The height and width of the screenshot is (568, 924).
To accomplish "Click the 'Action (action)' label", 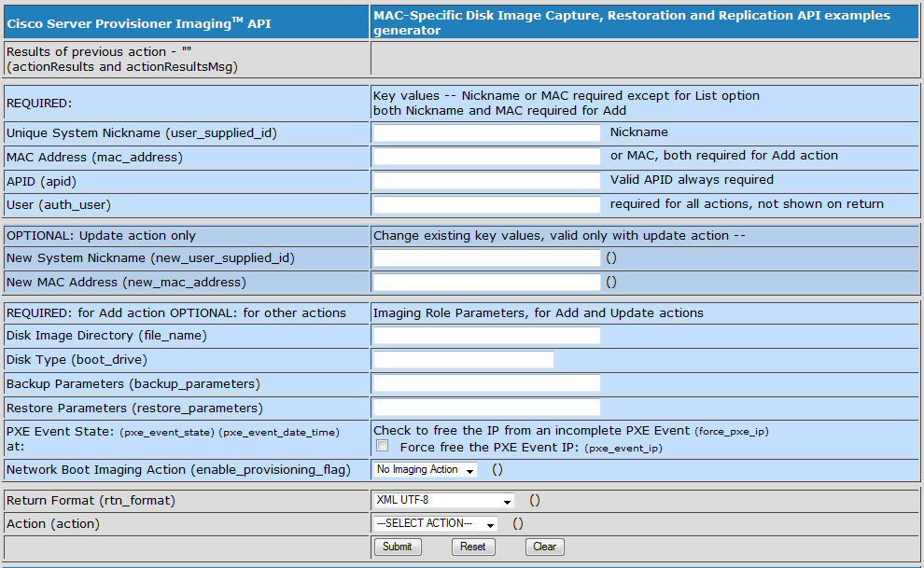I will coord(53,524).
